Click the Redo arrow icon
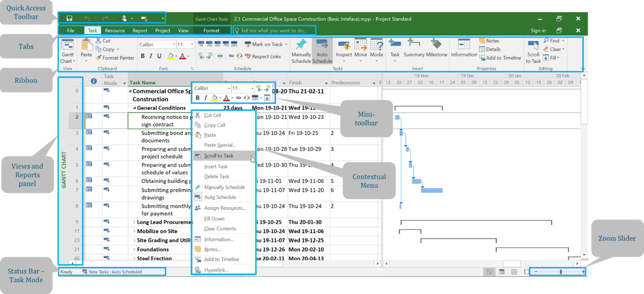Screen dimensions: 644x294 (105, 19)
